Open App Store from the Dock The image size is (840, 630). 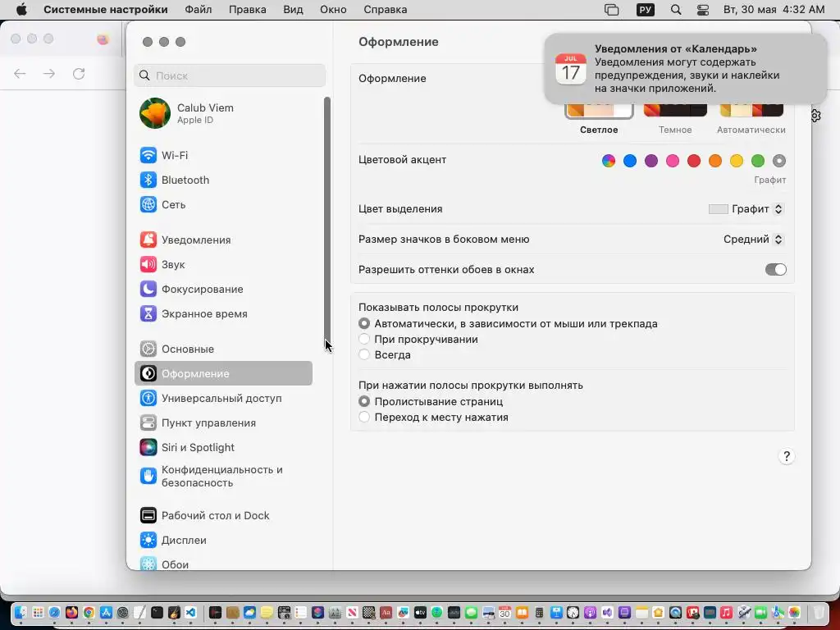(106, 612)
